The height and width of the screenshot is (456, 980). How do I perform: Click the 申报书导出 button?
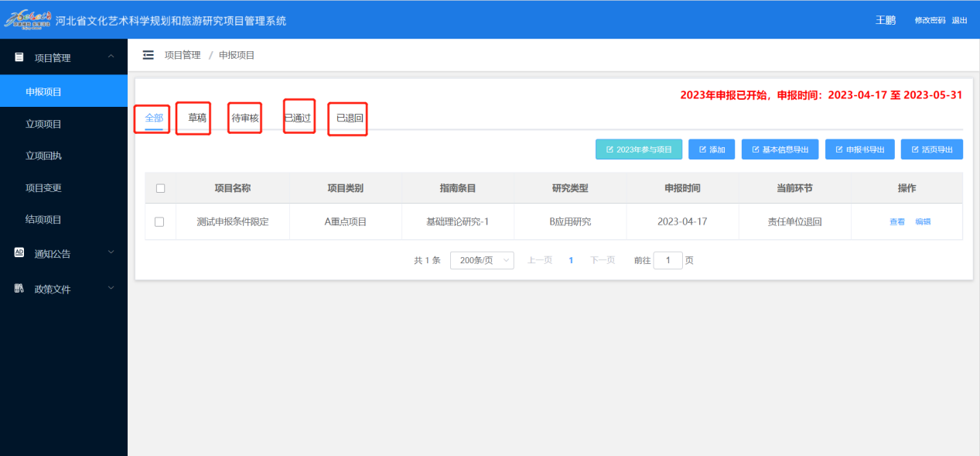(x=859, y=149)
